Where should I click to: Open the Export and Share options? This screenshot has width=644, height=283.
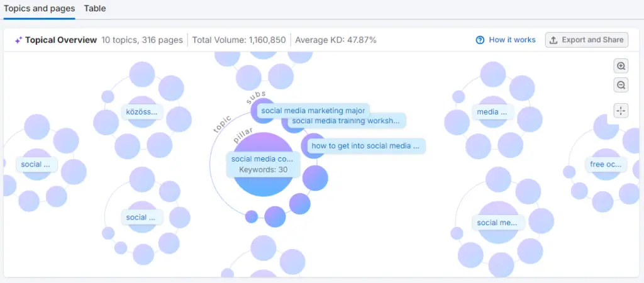pyautogui.click(x=586, y=40)
